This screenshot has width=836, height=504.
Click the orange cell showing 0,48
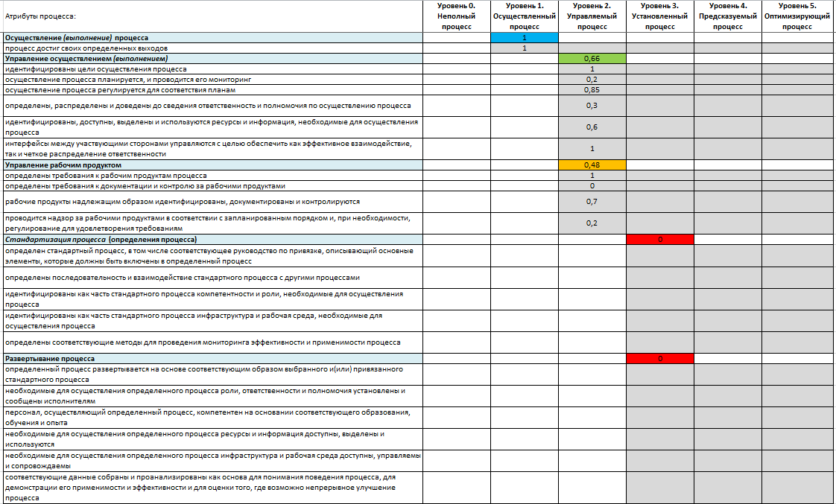coord(592,165)
